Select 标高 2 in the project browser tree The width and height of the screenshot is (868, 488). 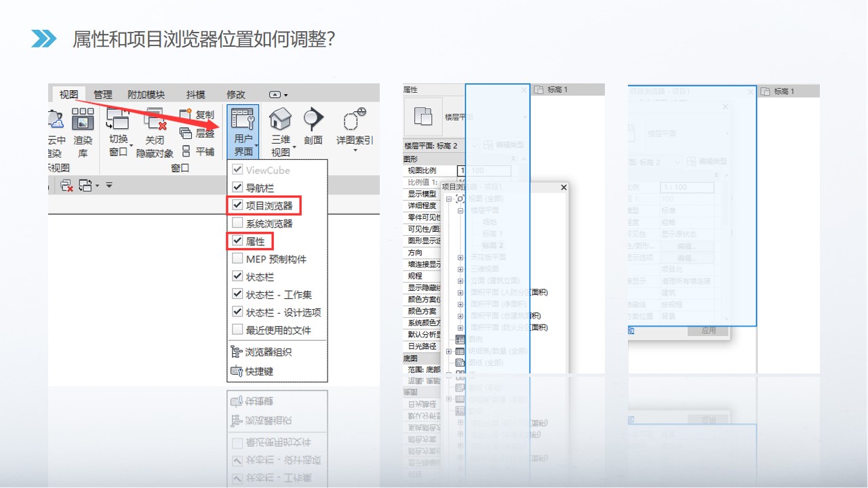tap(492, 245)
